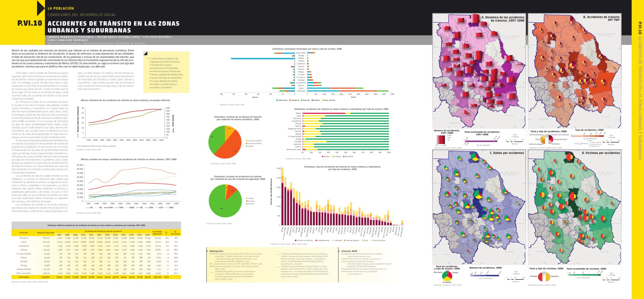The width and height of the screenshot is (644, 299).
Task: Click 'Sin información' box under Tasa de accidentes
Action: coord(584,138)
